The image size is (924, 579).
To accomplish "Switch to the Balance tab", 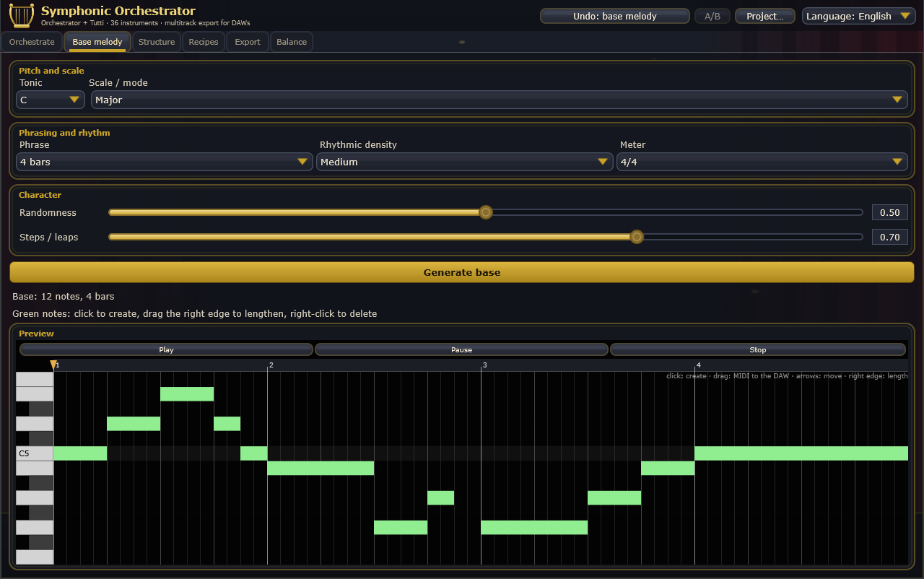I will click(x=292, y=42).
